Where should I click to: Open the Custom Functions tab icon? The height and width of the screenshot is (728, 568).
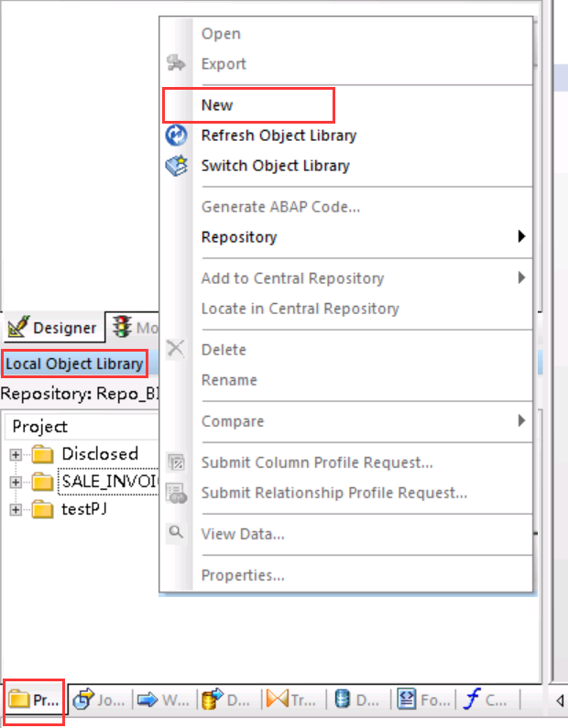click(471, 701)
